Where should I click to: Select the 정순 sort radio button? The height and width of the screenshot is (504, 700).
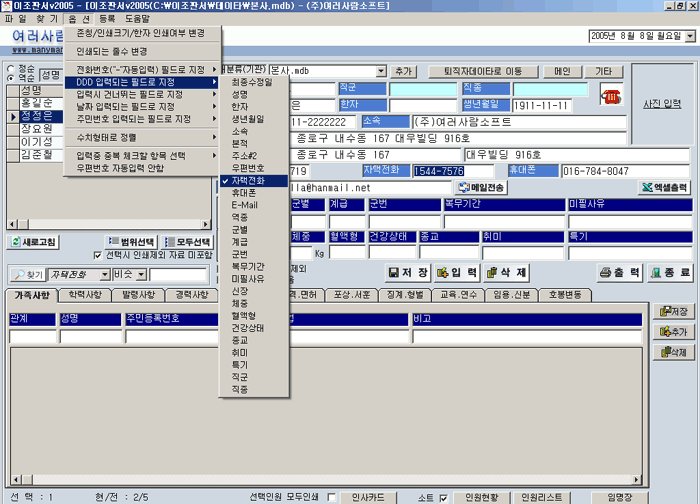[10, 69]
